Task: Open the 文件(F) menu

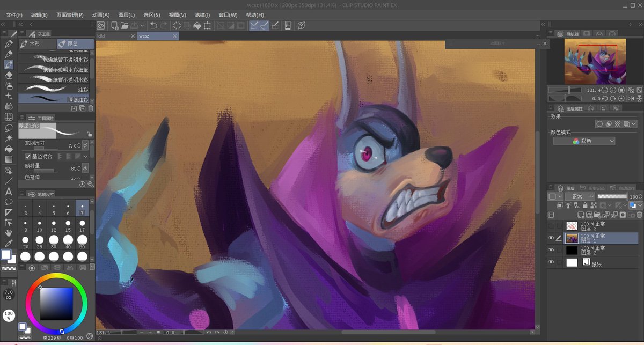Action: (x=14, y=15)
